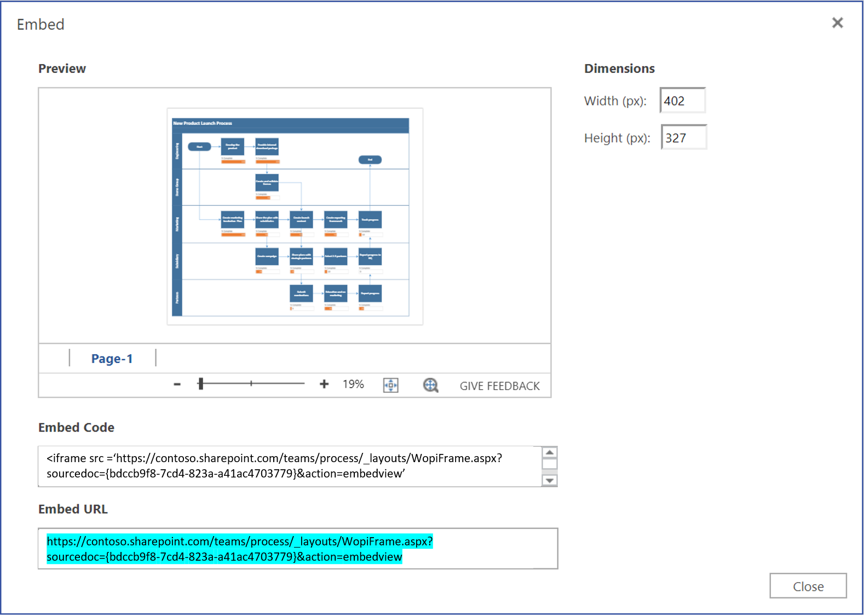The width and height of the screenshot is (864, 616).
Task: Open the pan and zoom window icon
Action: 430,385
